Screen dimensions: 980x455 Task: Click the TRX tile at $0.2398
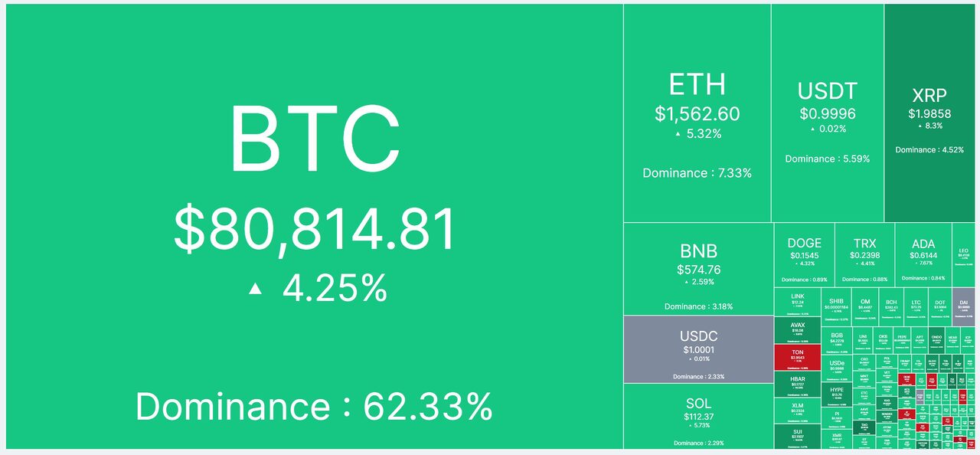[x=864, y=254]
